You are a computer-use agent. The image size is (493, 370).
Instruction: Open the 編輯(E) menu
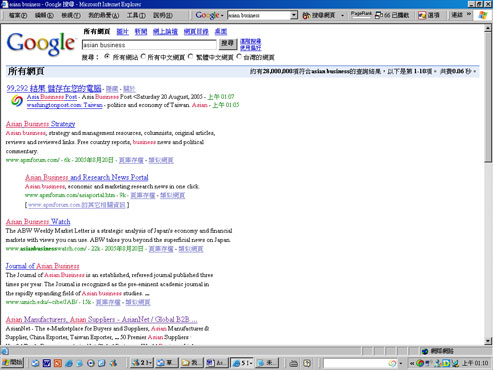[44, 15]
